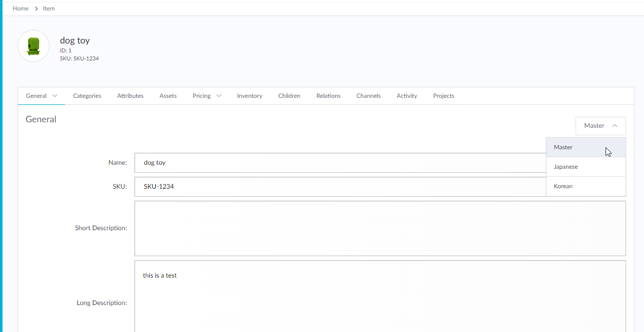The height and width of the screenshot is (332, 644).
Task: Switch to the Categories tab
Action: (x=87, y=96)
